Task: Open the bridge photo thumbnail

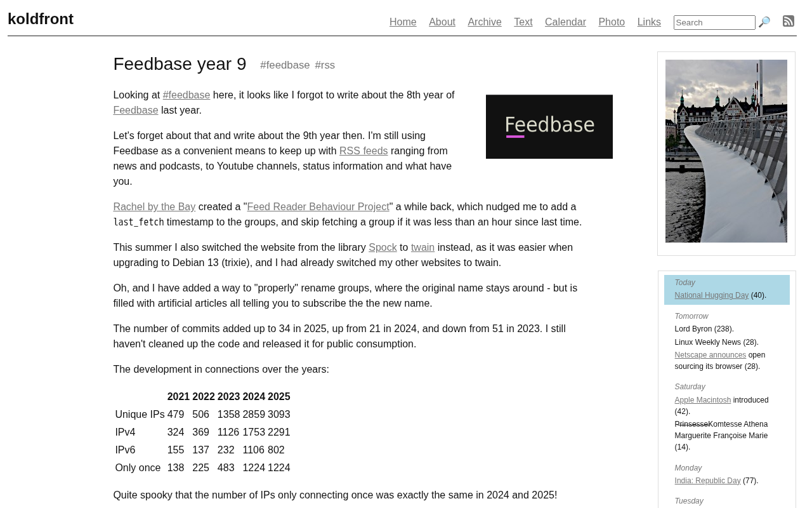Action: [x=726, y=151]
